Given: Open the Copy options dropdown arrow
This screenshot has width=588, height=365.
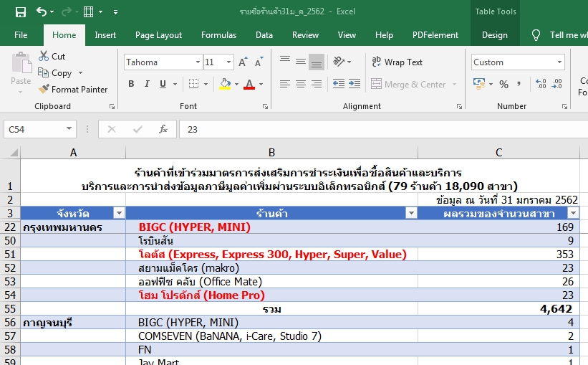Looking at the screenshot, I should click(x=80, y=73).
